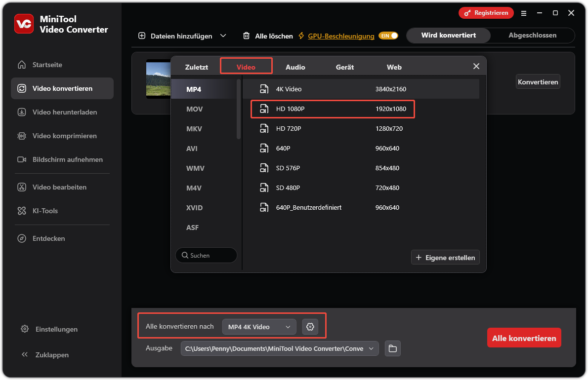Choose the 640P_Benutzerdefiniert preset
This screenshot has width=588, height=380.
point(361,208)
